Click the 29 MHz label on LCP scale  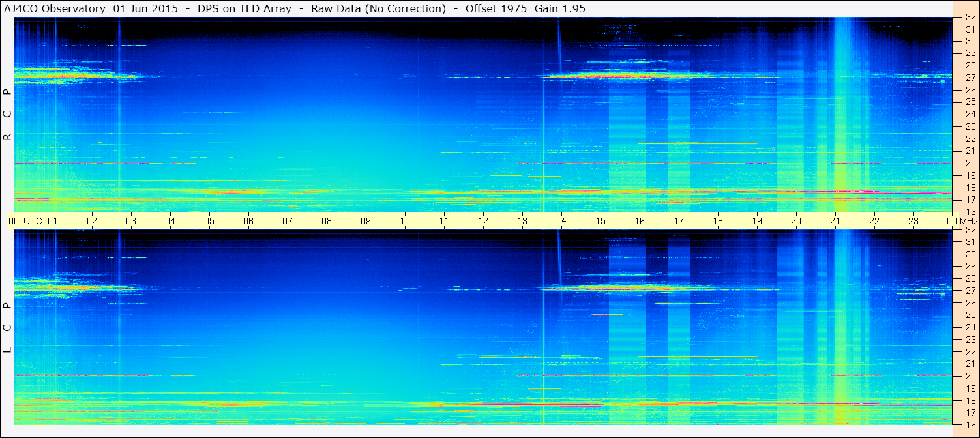tap(970, 266)
